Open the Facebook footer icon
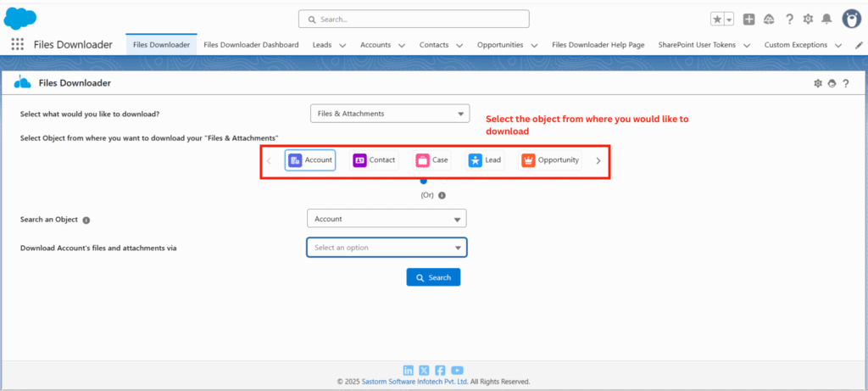Screen dimensions: 868x391 click(x=441, y=371)
